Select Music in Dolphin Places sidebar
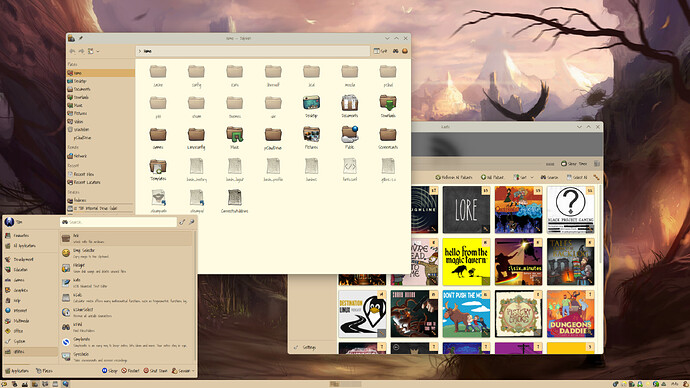This screenshot has height=388, width=690. tap(101, 105)
